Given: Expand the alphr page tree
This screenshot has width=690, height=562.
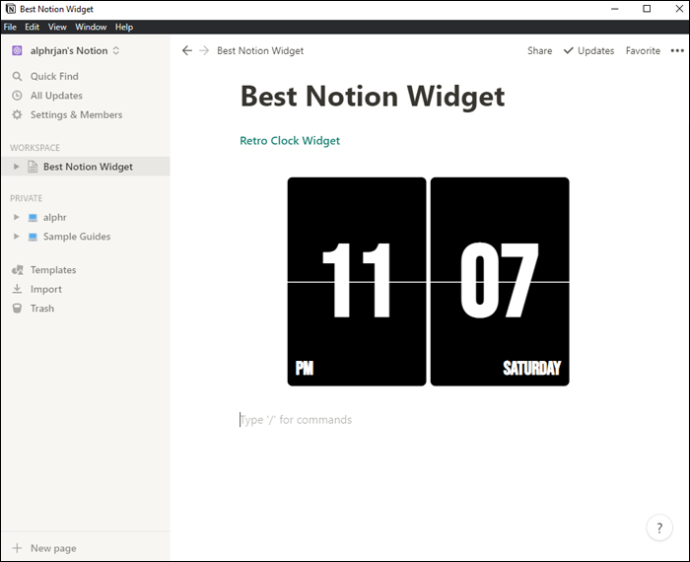Looking at the screenshot, I should 16,217.
